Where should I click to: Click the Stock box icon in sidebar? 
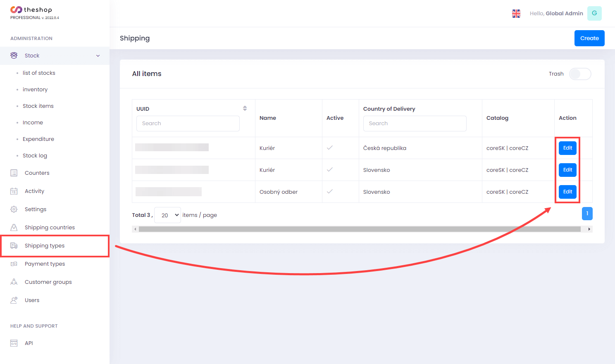click(14, 55)
